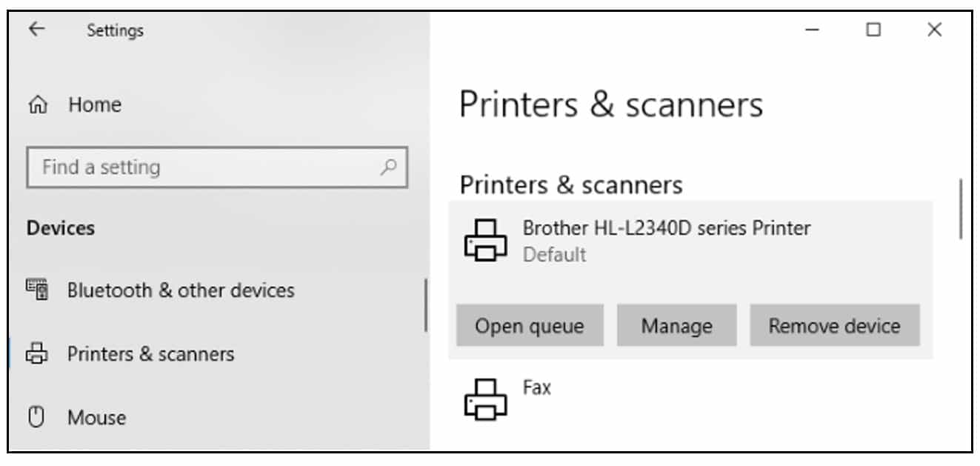Image resolution: width=980 pixels, height=466 pixels.
Task: Click the magnifier icon in search box
Action: click(388, 167)
